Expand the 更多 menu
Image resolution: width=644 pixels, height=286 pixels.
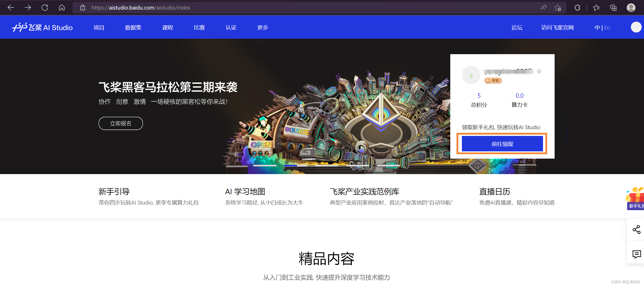pos(263,28)
